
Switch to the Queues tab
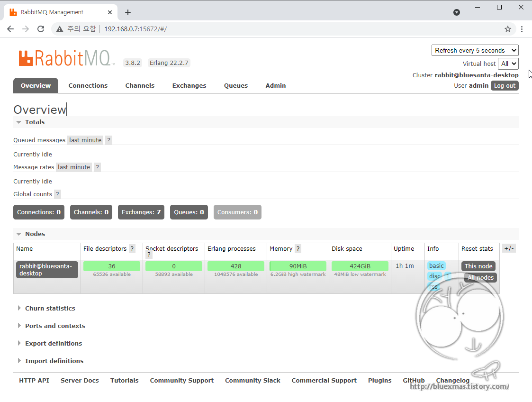(x=236, y=85)
